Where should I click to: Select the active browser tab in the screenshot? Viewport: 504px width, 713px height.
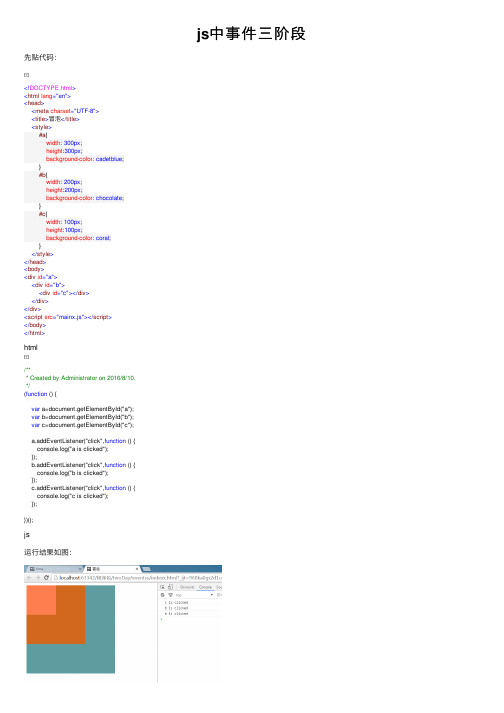(112, 569)
